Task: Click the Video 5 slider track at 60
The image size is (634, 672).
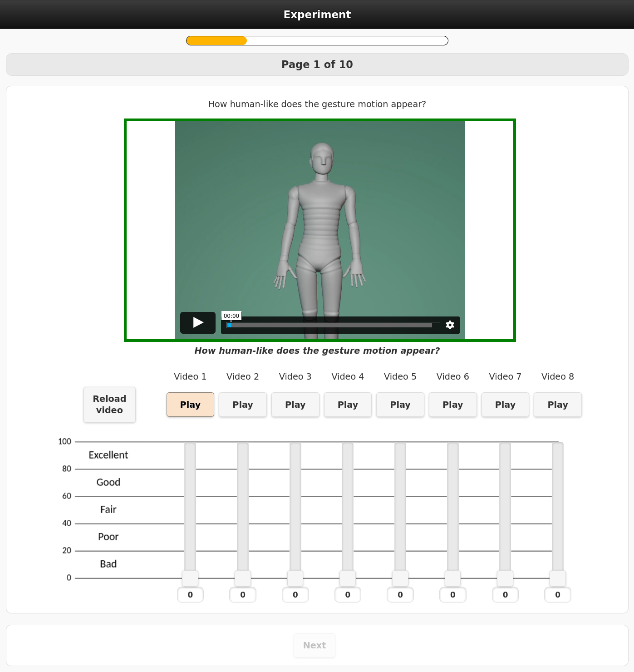Action: click(400, 496)
